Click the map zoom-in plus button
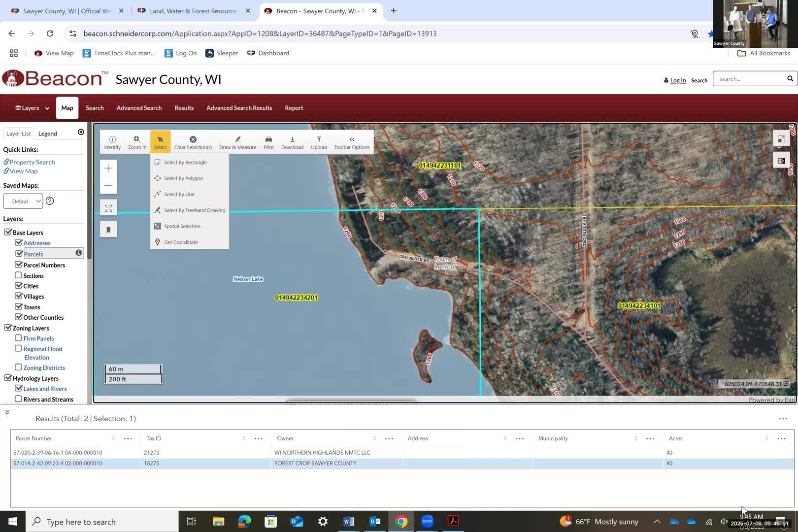 tap(108, 168)
